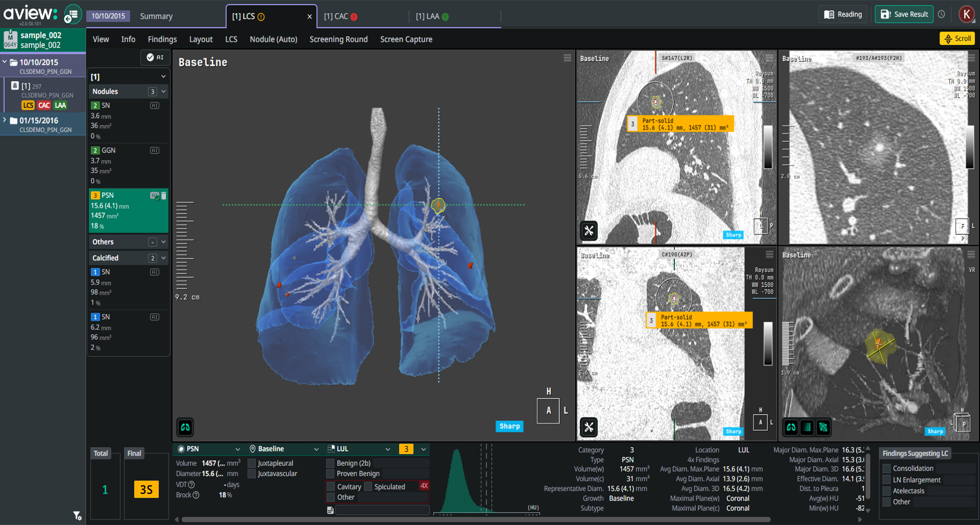980x525 pixels.
Task: Click the AI button in the findings panel
Action: point(155,58)
